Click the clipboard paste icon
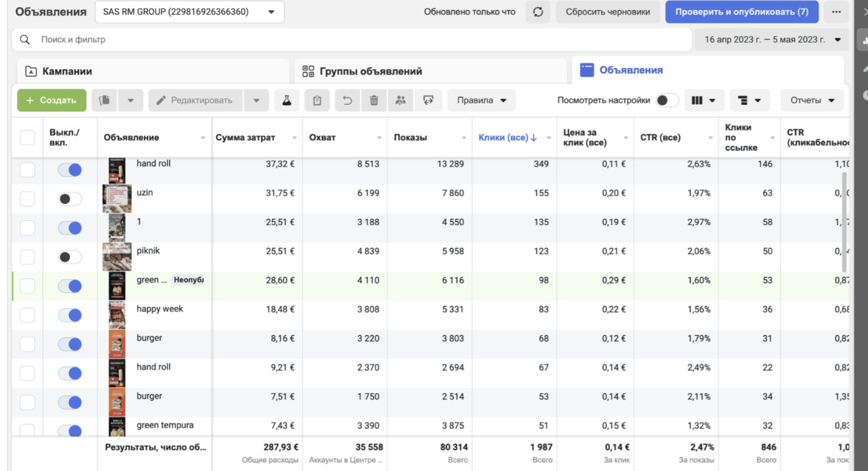 317,100
